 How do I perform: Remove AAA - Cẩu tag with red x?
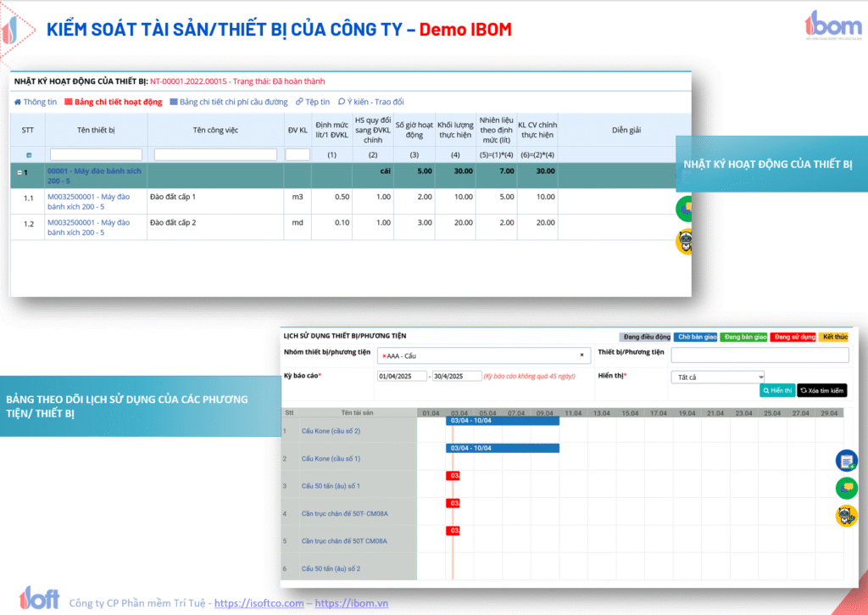point(385,355)
